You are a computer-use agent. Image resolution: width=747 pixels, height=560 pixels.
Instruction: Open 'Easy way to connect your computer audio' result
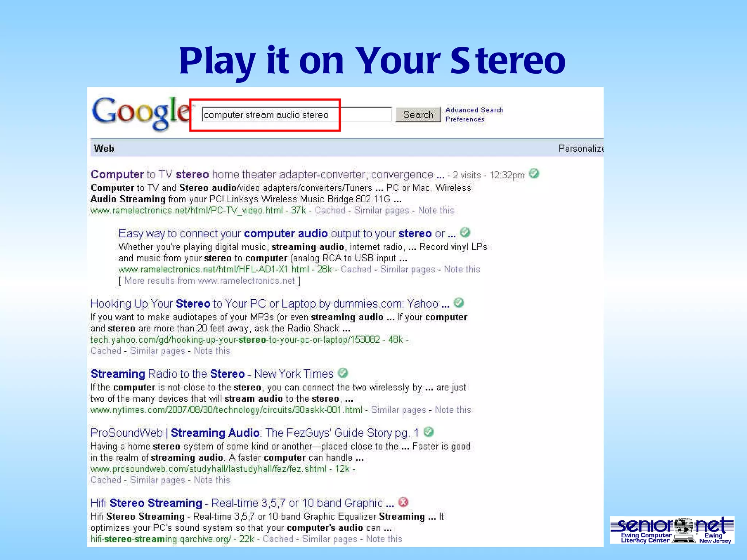[287, 233]
